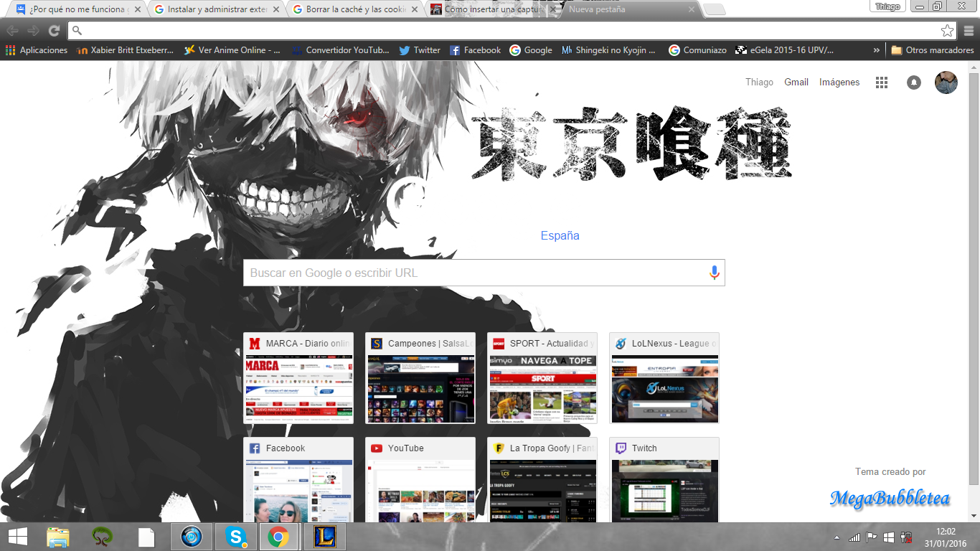Click the browser forward arrow

click(33, 31)
